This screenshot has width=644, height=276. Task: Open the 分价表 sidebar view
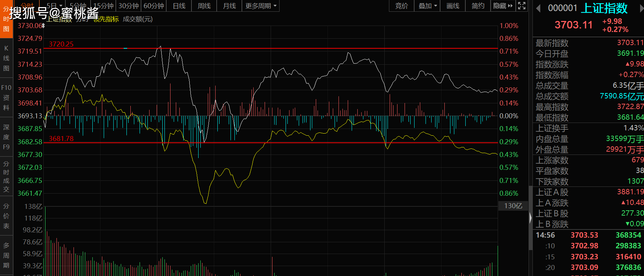coord(6,216)
